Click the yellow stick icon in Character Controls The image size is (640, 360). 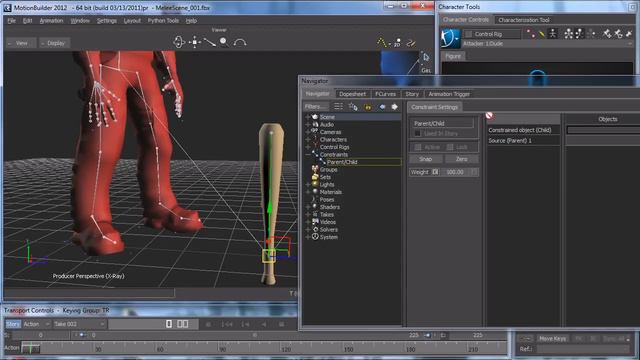(542, 34)
